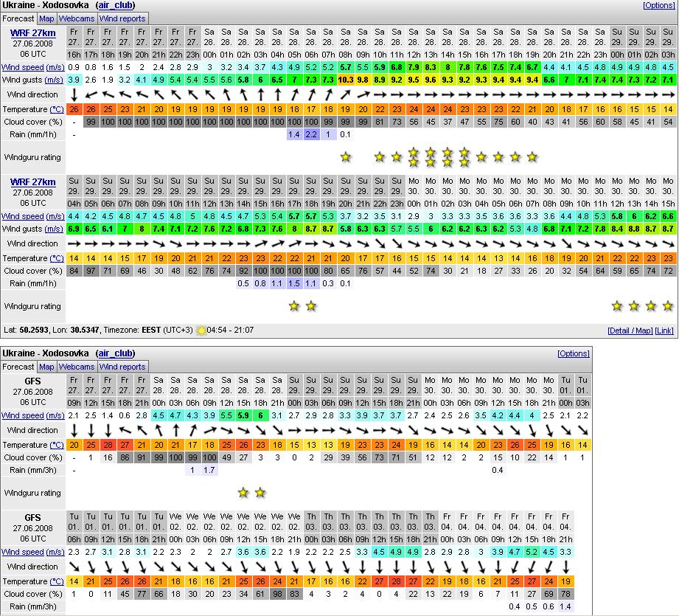Switch to Webcams tab in the WRF panel
This screenshot has height=616, width=679.
click(76, 18)
